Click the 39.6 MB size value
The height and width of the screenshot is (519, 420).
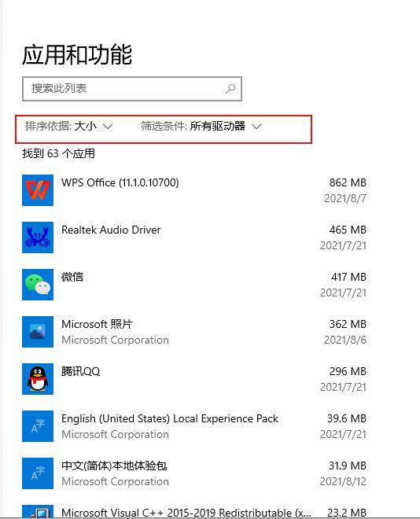[x=347, y=418]
